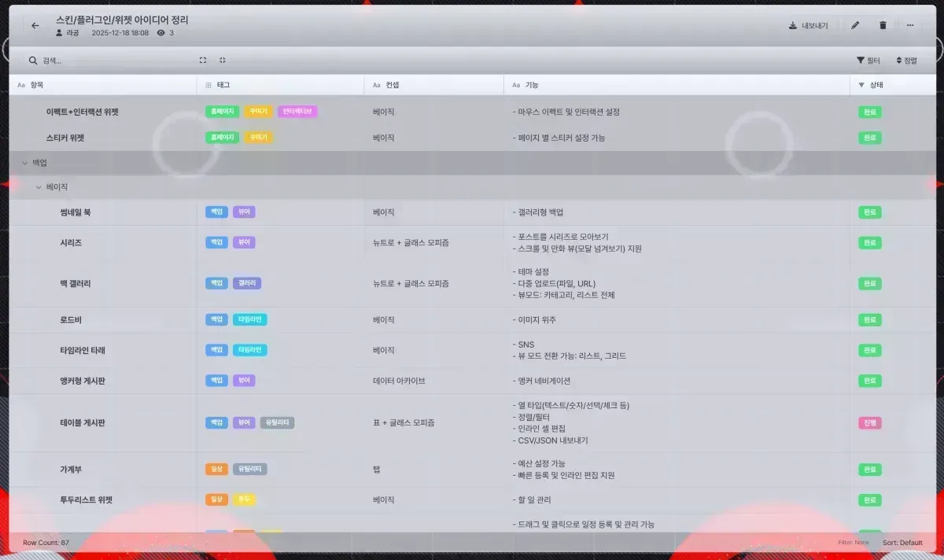Click the 태그 column header
Viewport: 944px width, 560px height.
280,84
